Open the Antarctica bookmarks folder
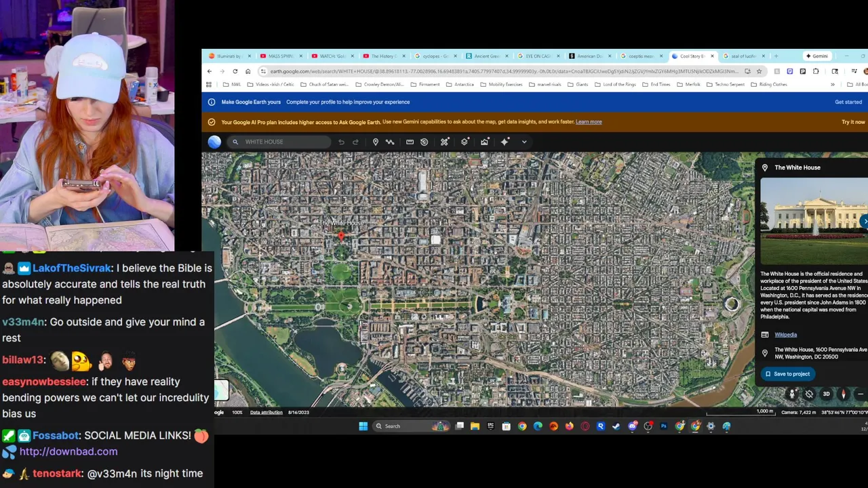This screenshot has height=488, width=868. pos(460,85)
